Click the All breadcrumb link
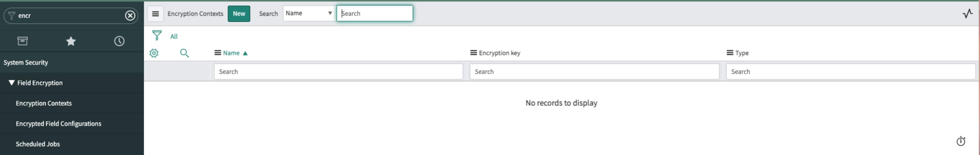980x155 pixels. click(174, 36)
